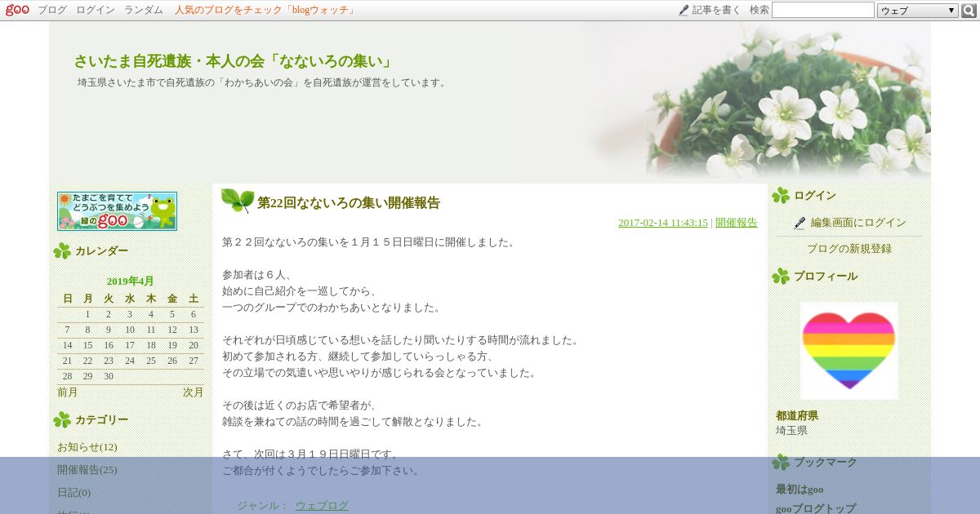
Task: Open the 人気のブログをチェック blogウォッチ link
Action: [x=265, y=10]
